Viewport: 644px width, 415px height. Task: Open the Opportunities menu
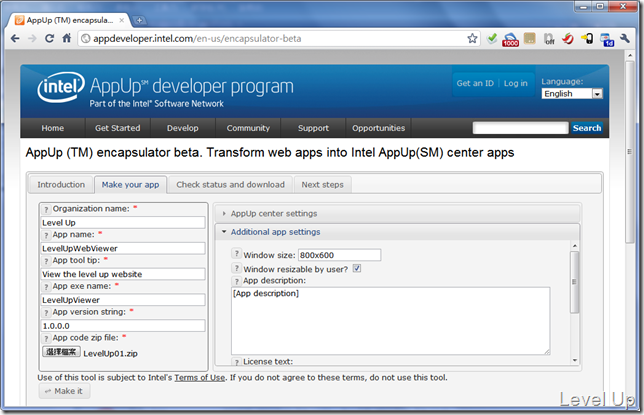(378, 128)
